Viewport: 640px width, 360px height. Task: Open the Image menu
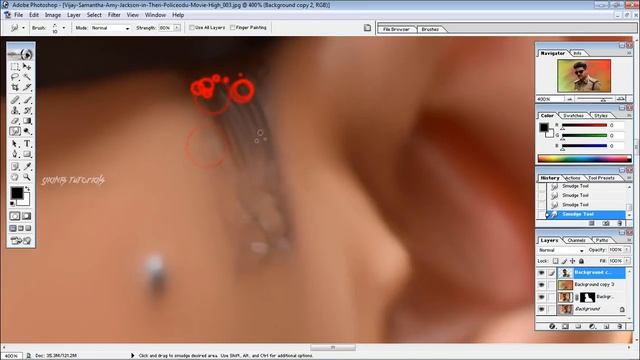coord(53,15)
